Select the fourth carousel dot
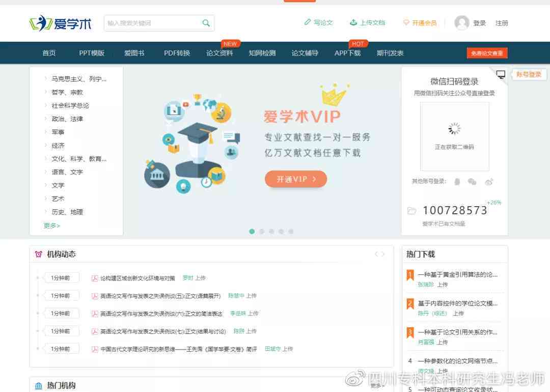The image size is (550, 392). 281,232
